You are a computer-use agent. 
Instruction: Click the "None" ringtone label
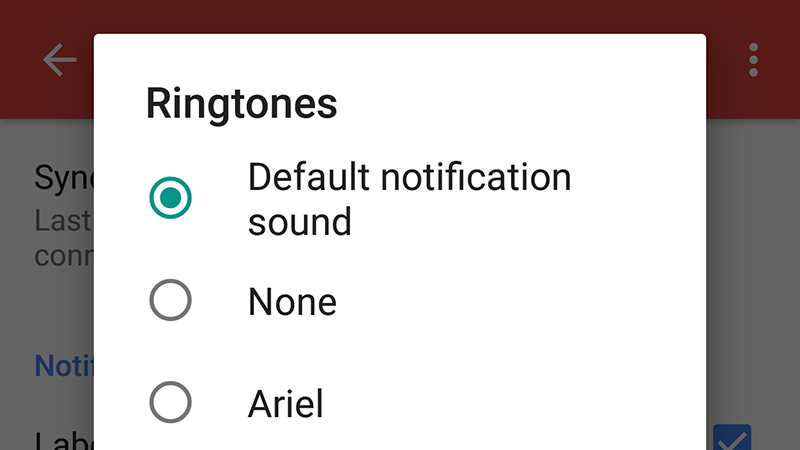[x=292, y=302]
